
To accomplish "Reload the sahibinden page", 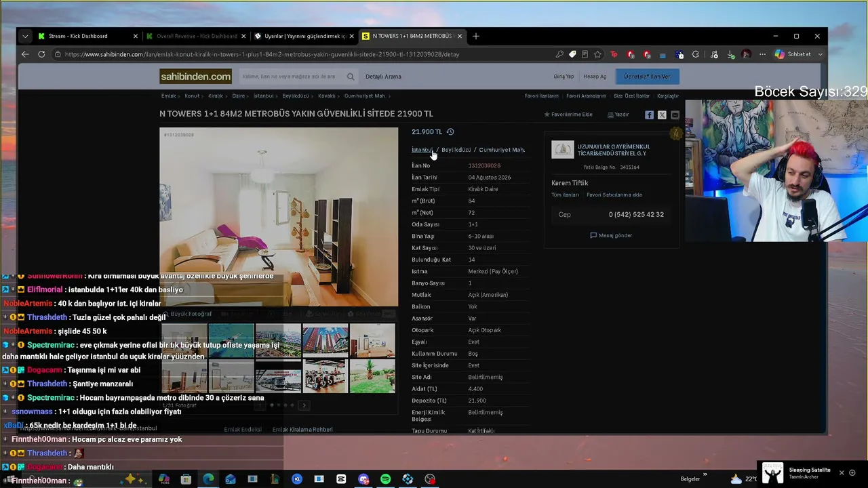I will [x=41, y=54].
